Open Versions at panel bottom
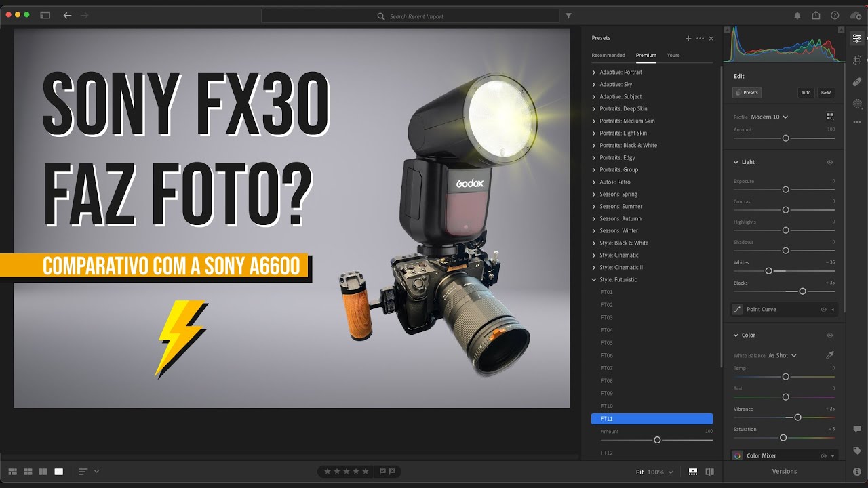Viewport: 868px width, 488px height. pos(785,472)
